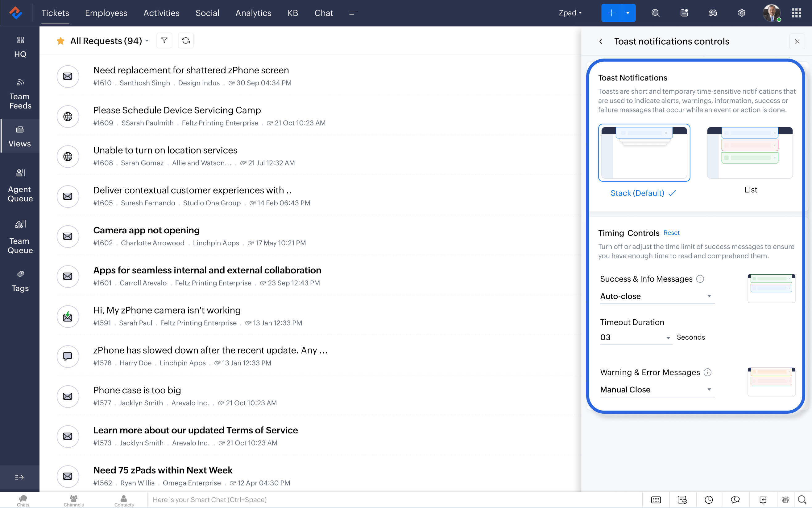This screenshot has width=812, height=508.
Task: Expand the left sidebar with the arrow toggle
Action: coord(19,477)
